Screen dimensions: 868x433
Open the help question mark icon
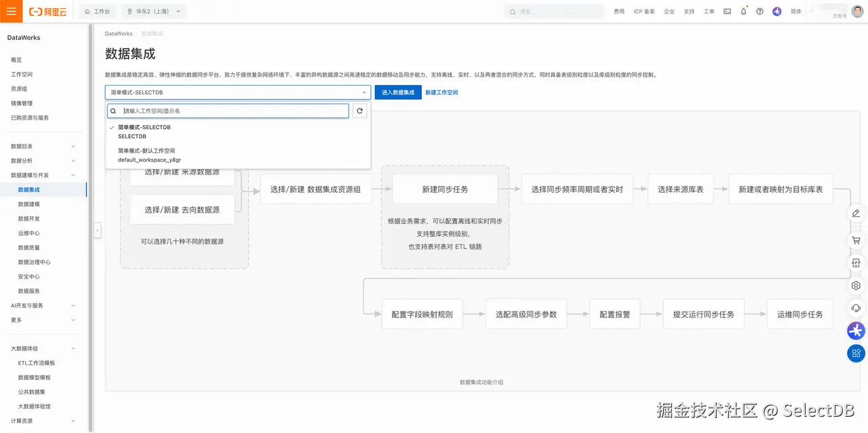pos(759,12)
